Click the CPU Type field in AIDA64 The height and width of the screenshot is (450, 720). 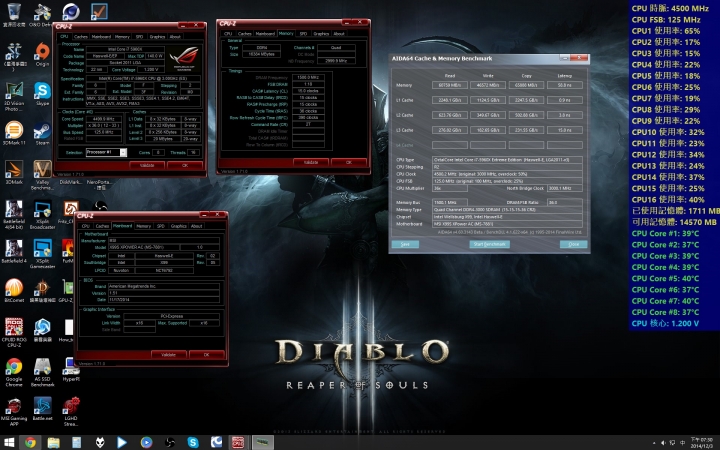507,160
